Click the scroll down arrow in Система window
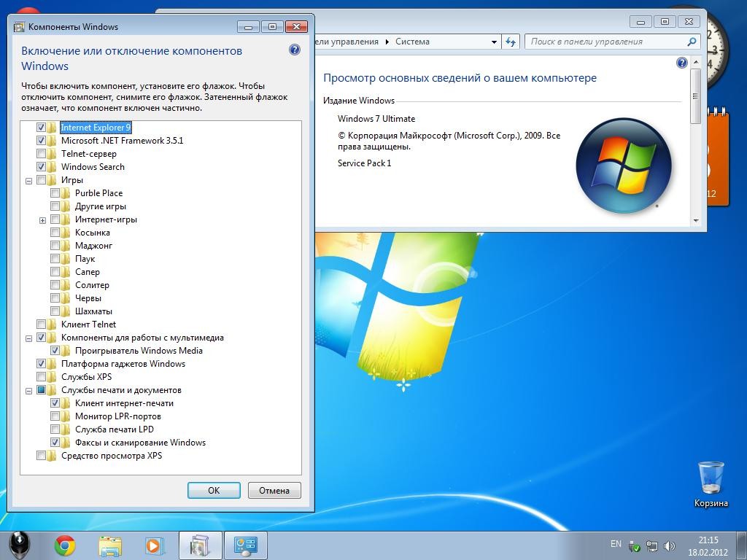The height and width of the screenshot is (560, 747). [695, 221]
